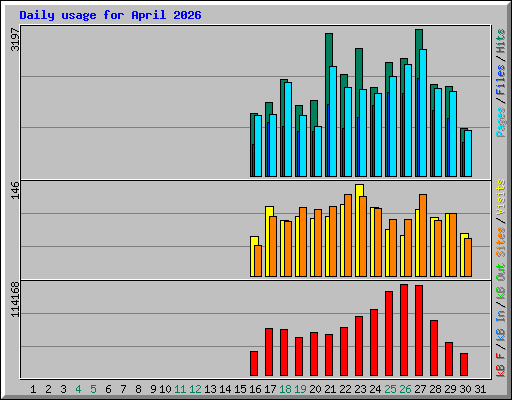Click weekend day 4 axis label
The width and height of the screenshot is (512, 400).
[78, 389]
